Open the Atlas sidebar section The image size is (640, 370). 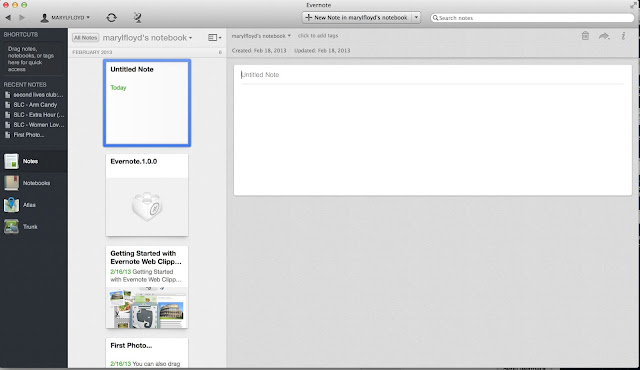point(34,205)
